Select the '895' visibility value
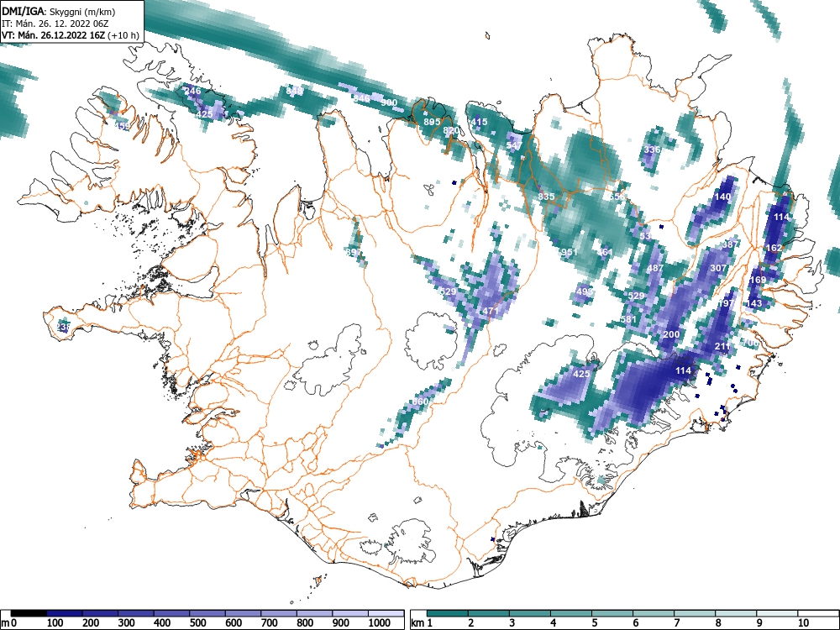The width and height of the screenshot is (840, 630). pyautogui.click(x=432, y=122)
